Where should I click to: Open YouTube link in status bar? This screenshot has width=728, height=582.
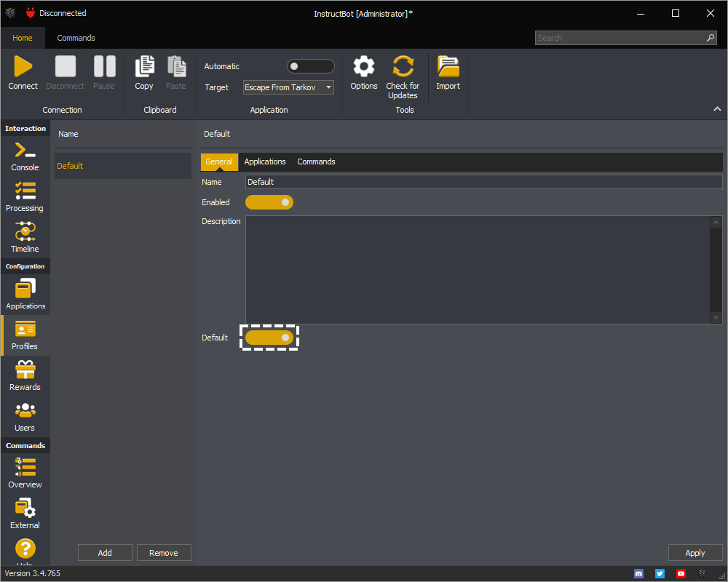pyautogui.click(x=681, y=574)
